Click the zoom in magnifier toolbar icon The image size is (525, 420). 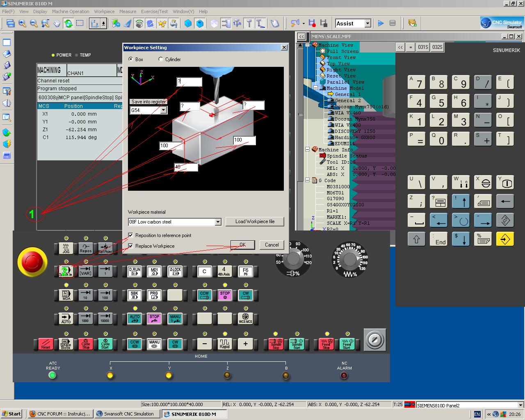point(22,23)
